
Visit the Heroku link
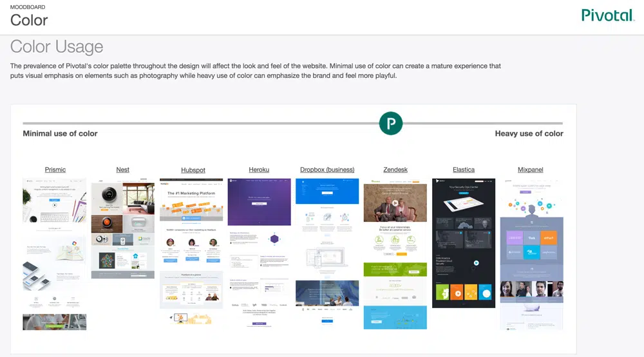coord(259,170)
